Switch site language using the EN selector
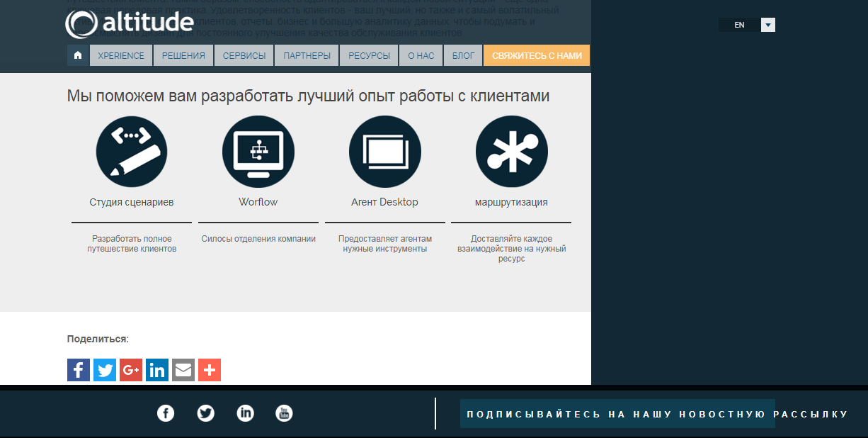Viewport: 868px width, 438px height. coord(738,24)
